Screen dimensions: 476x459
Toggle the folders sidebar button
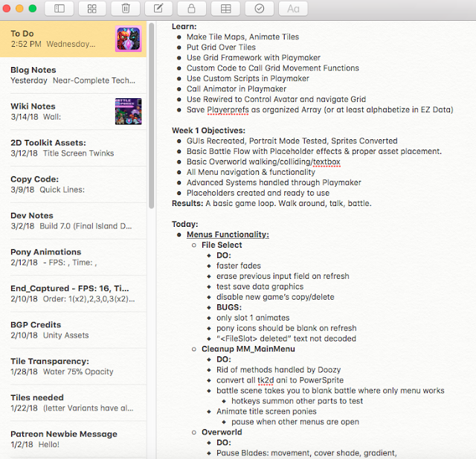59,8
